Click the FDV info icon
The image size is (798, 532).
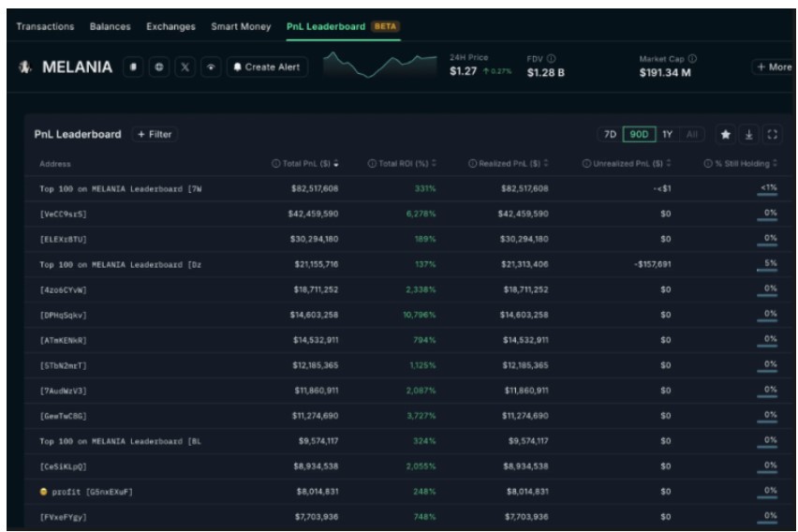tap(551, 59)
